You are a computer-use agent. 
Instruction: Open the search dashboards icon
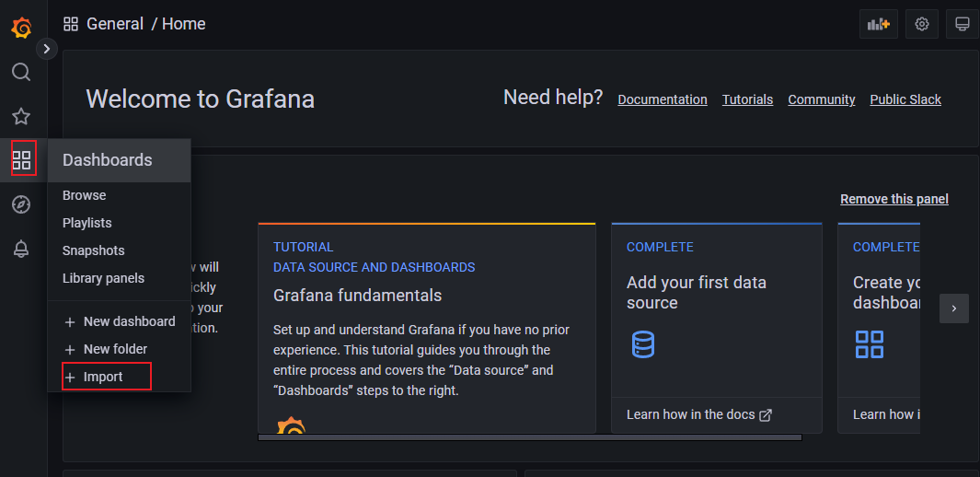pyautogui.click(x=21, y=72)
